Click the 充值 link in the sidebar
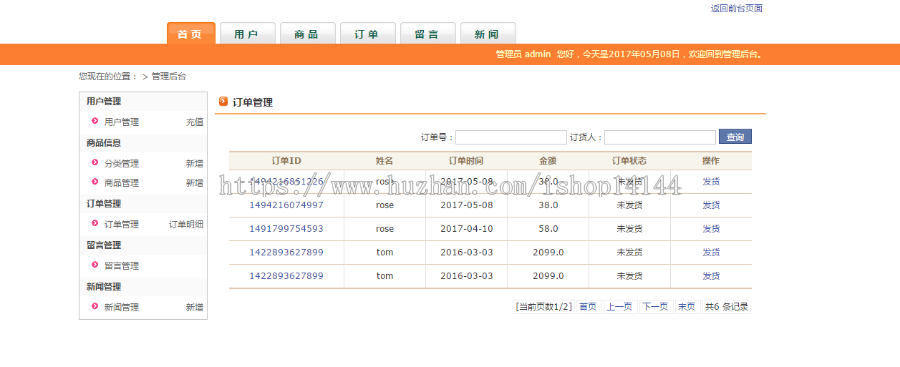 [x=195, y=122]
